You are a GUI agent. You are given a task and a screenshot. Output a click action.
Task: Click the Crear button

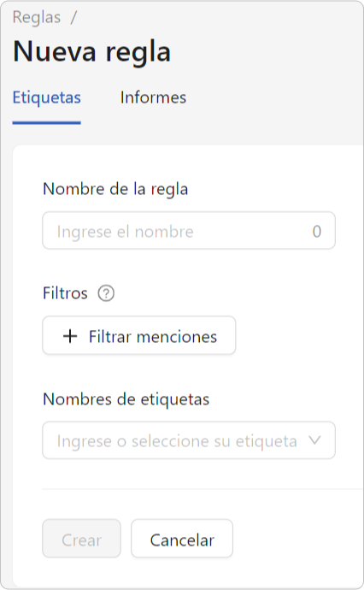click(81, 539)
